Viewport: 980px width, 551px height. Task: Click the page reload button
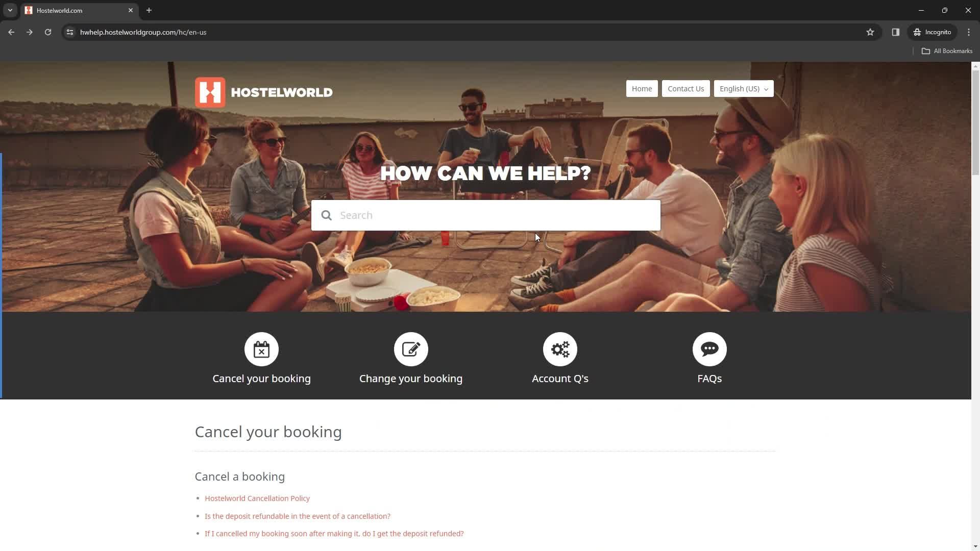(x=48, y=32)
